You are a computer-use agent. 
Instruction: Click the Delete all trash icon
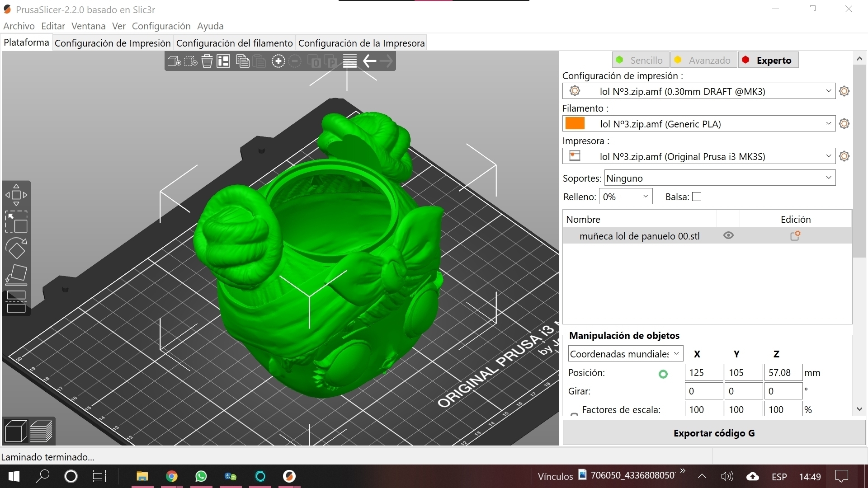point(207,61)
